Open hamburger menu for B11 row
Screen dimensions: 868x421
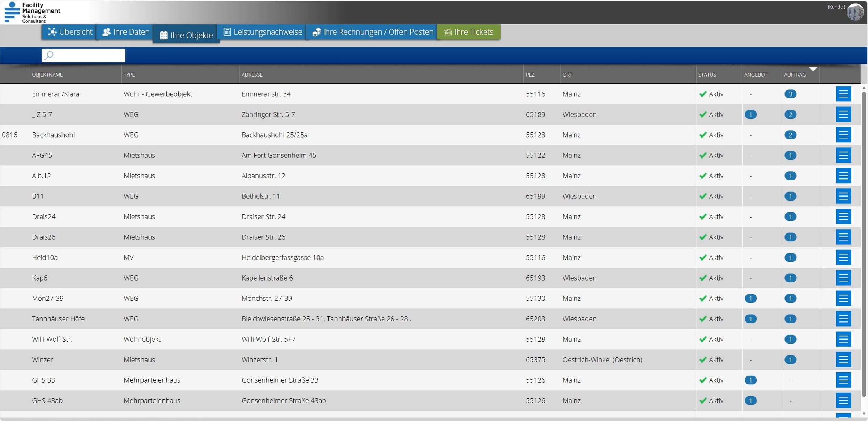tap(843, 196)
